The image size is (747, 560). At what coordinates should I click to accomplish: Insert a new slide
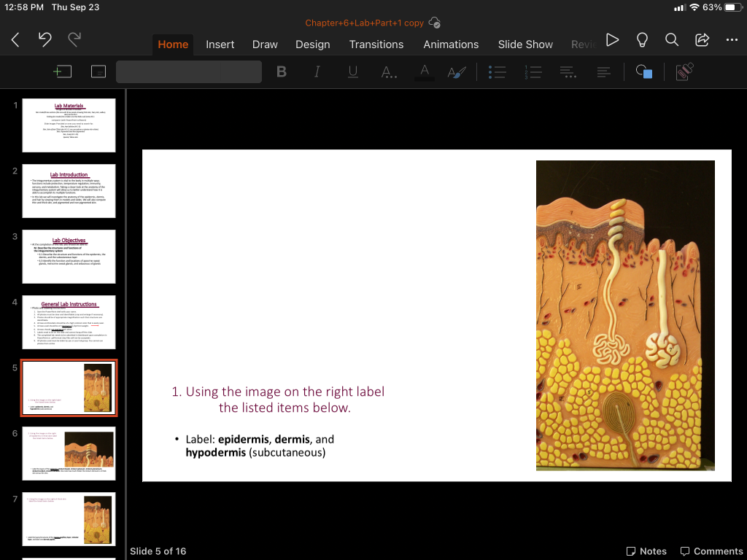[63, 71]
